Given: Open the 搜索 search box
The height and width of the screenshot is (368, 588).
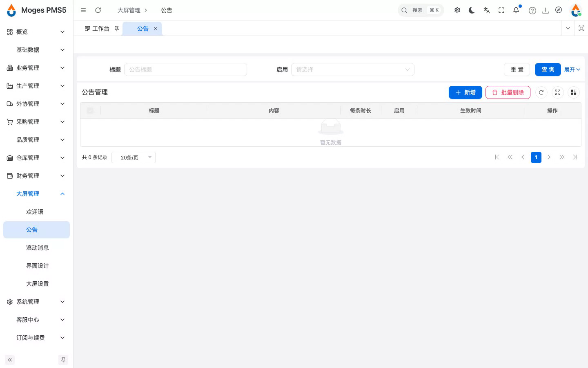Looking at the screenshot, I should [x=421, y=10].
